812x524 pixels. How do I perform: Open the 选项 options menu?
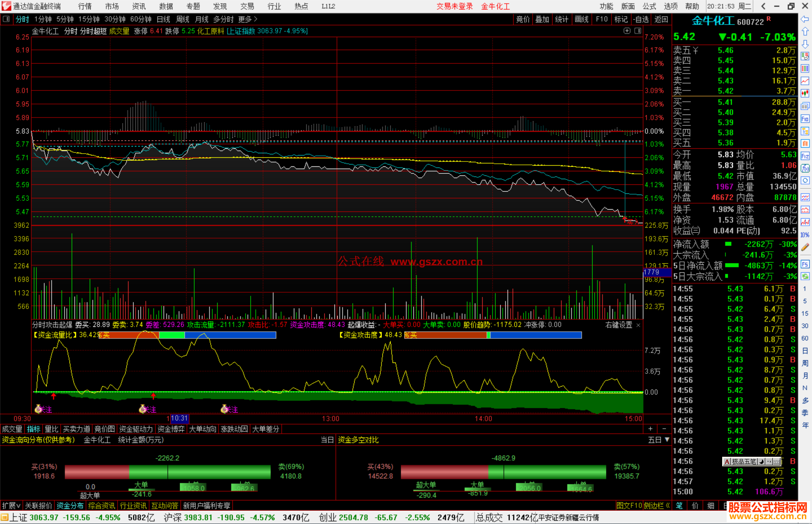(x=671, y=6)
